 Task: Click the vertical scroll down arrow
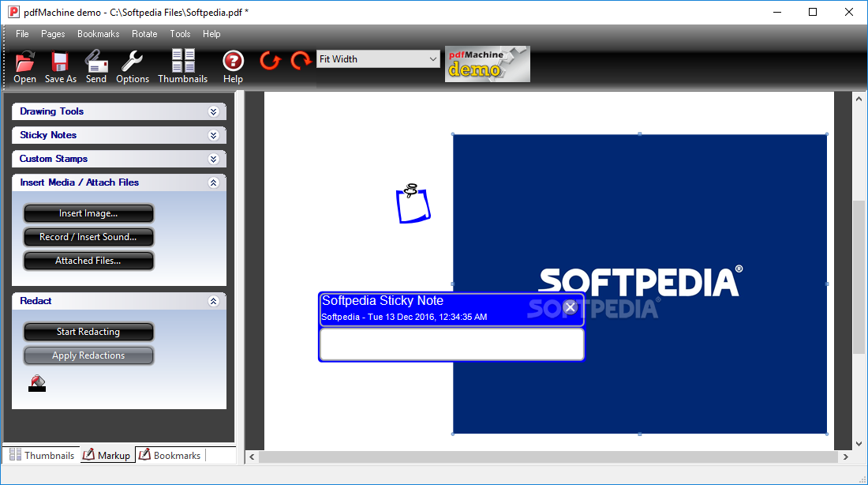pyautogui.click(x=859, y=443)
